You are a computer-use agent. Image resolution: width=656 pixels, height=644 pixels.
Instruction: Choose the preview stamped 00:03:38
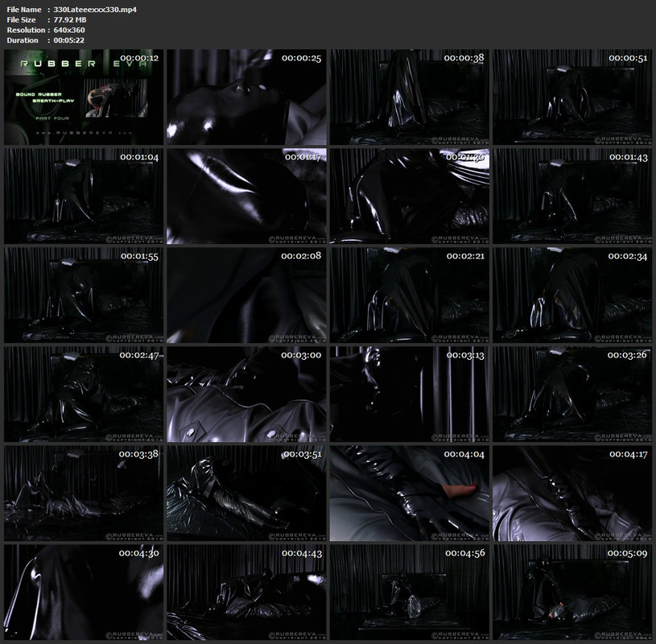[x=84, y=493]
